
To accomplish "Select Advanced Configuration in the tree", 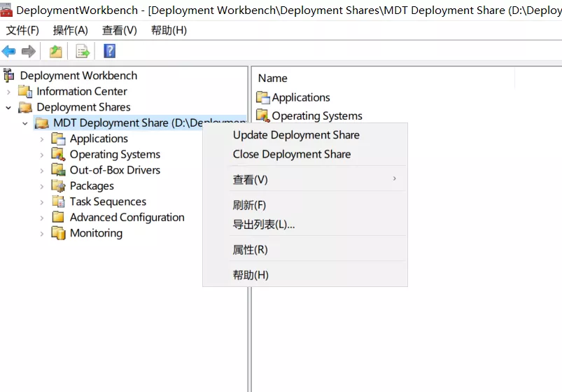I will pyautogui.click(x=127, y=217).
